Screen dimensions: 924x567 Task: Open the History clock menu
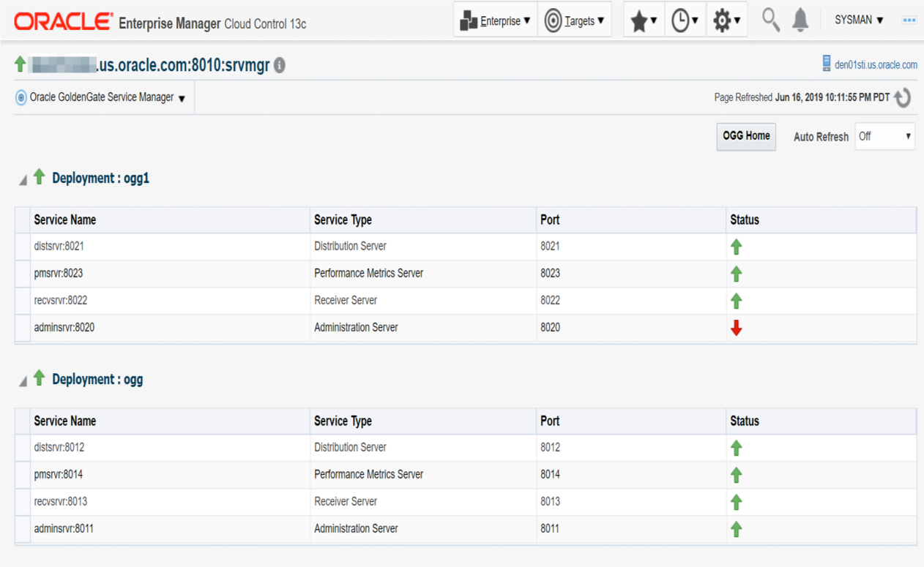[685, 21]
